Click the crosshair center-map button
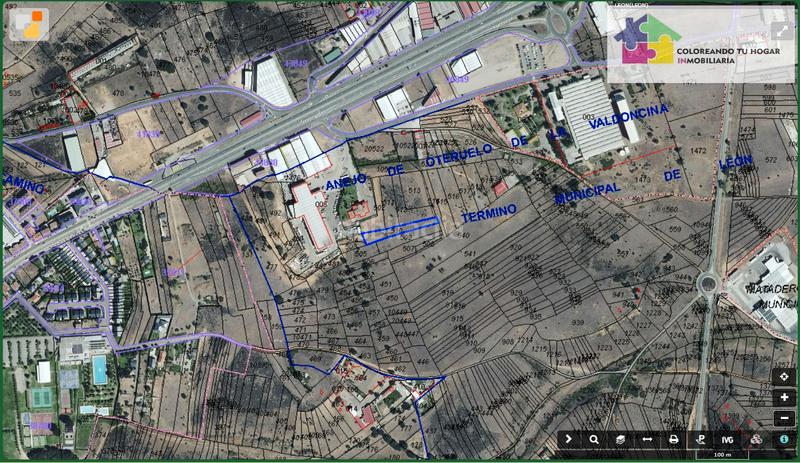This screenshot has width=800, height=463. 785,377
